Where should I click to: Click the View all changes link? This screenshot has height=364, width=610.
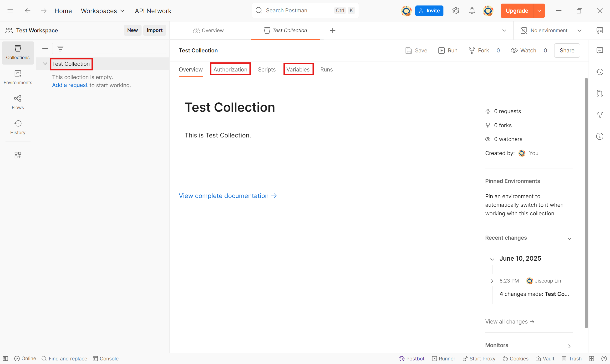(510, 322)
